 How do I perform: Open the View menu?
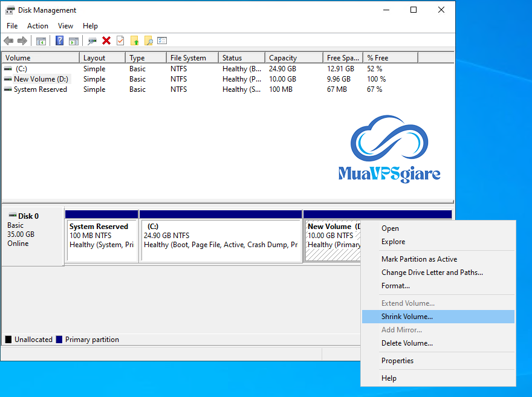(65, 26)
